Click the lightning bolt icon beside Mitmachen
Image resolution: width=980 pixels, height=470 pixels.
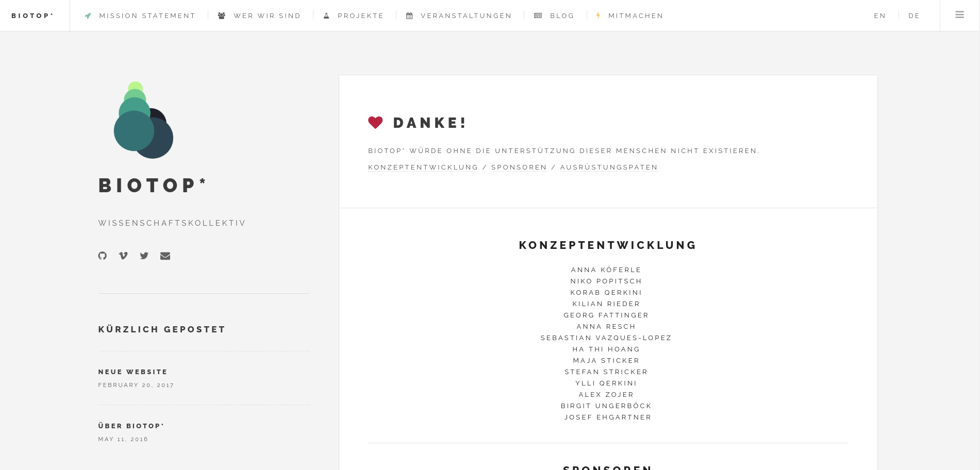click(x=598, y=16)
